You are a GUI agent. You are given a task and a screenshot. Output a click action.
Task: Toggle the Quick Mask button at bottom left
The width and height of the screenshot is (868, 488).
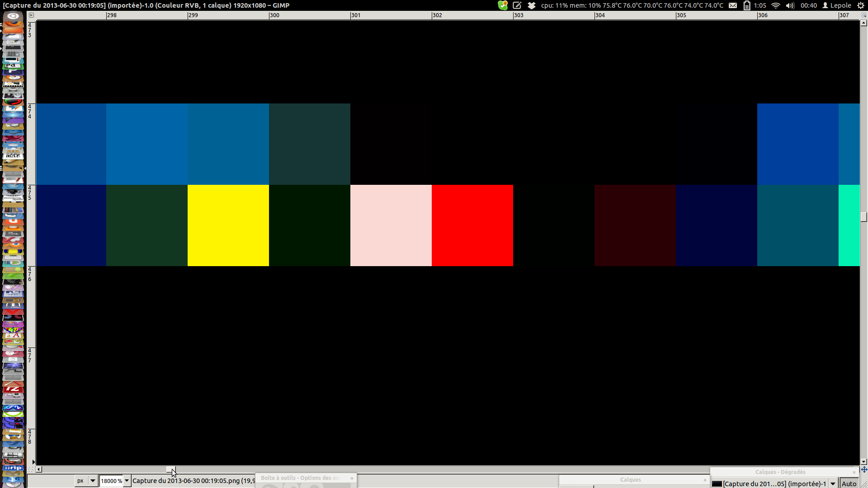click(31, 469)
